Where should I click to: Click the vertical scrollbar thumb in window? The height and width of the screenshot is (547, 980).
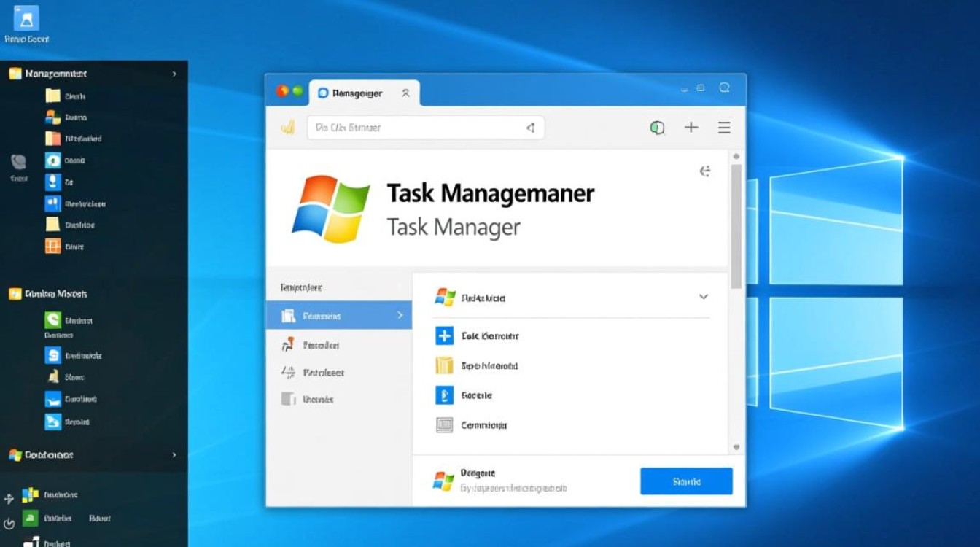[x=736, y=226]
